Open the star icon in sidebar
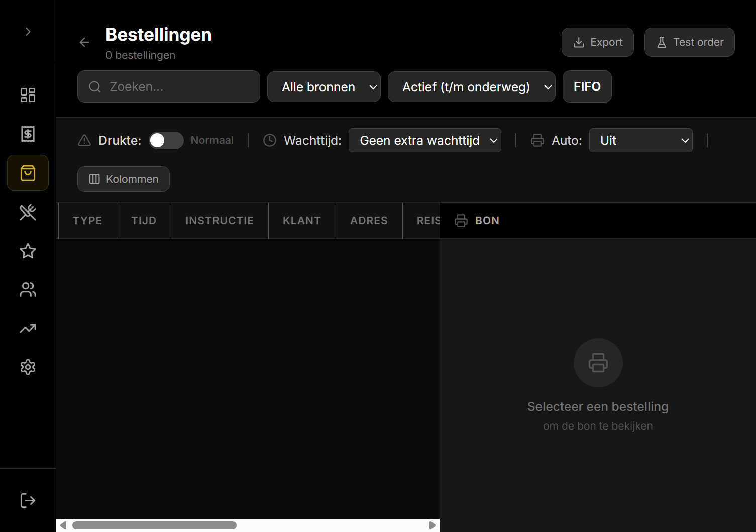756x532 pixels. tap(28, 251)
